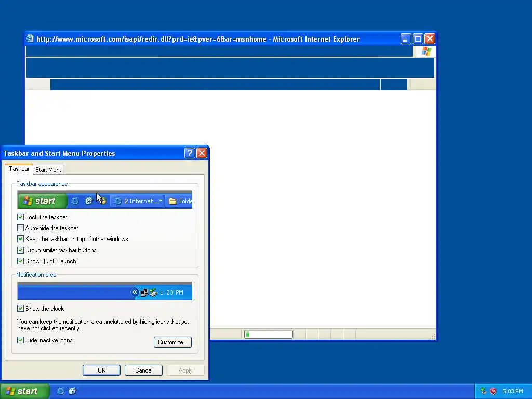
Task: Click the Internet Explorer loading progress bar
Action: pyautogui.click(x=269, y=335)
